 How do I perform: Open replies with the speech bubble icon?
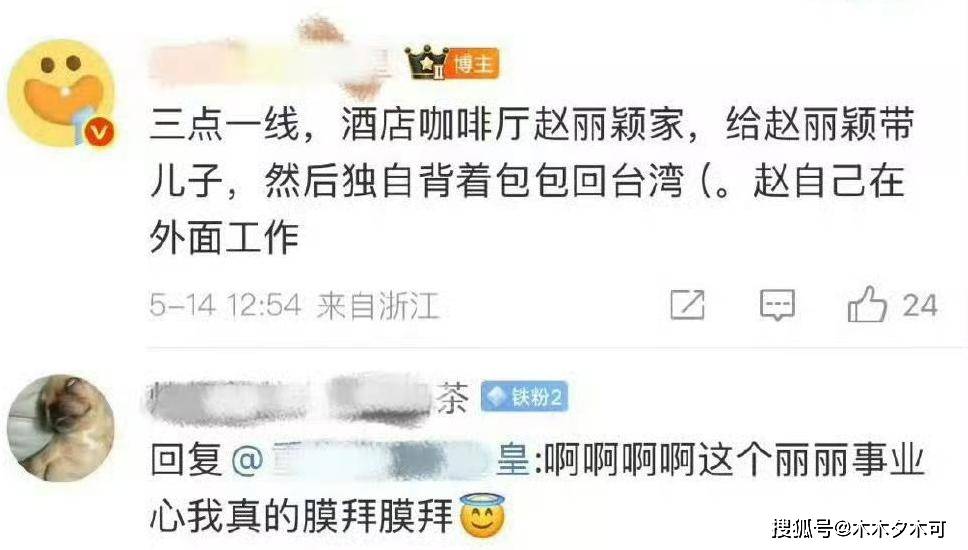pyautogui.click(x=777, y=304)
